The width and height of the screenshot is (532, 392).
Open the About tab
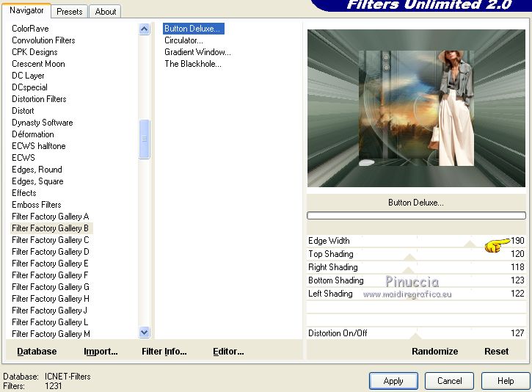pyautogui.click(x=106, y=12)
